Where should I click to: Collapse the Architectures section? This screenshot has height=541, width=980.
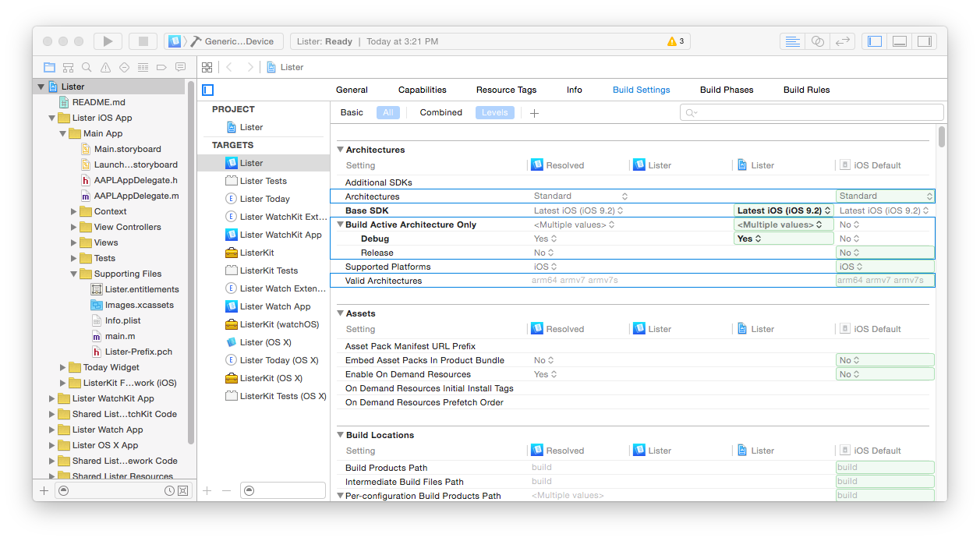point(340,150)
